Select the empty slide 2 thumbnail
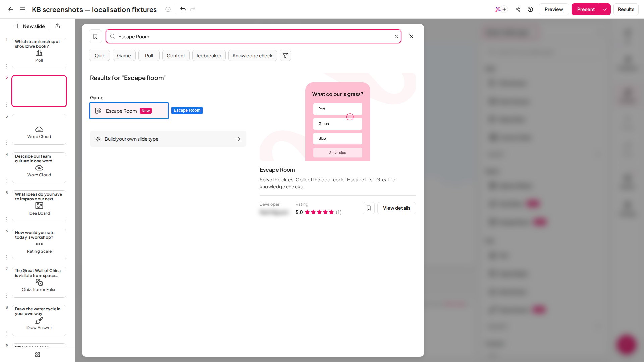 click(x=39, y=91)
